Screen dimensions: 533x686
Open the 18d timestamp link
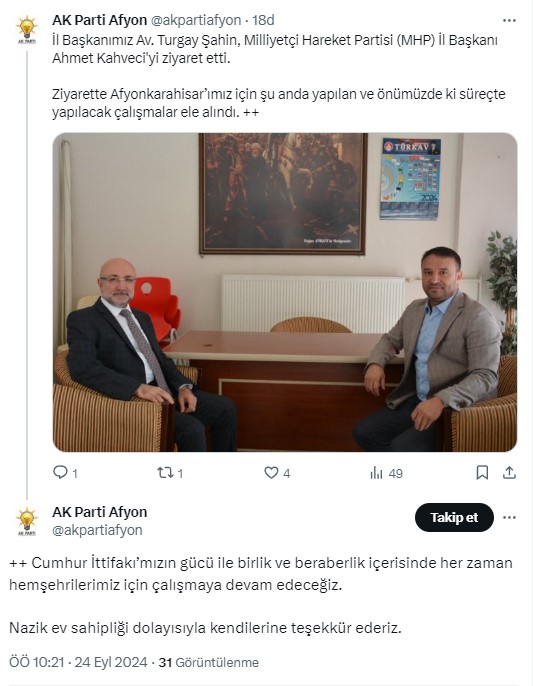coord(263,20)
